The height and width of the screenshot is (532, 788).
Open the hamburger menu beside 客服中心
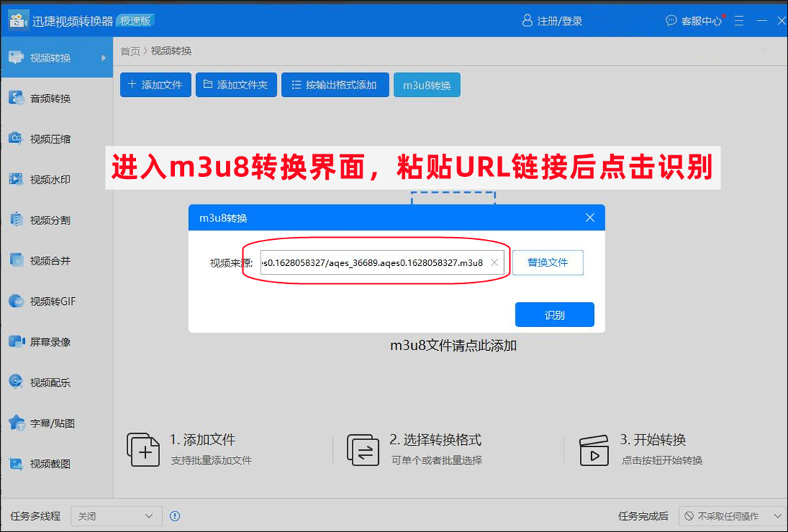738,21
